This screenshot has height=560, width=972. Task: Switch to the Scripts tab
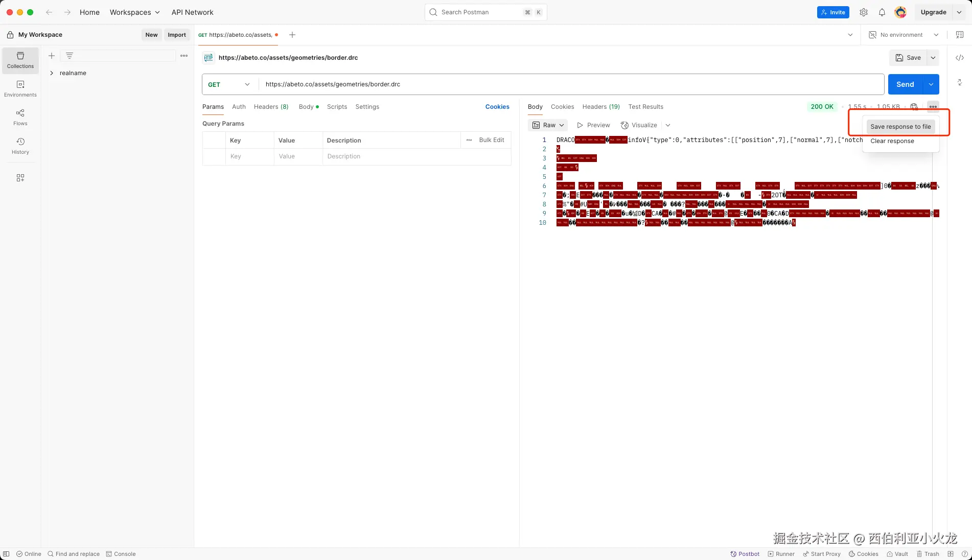(337, 107)
